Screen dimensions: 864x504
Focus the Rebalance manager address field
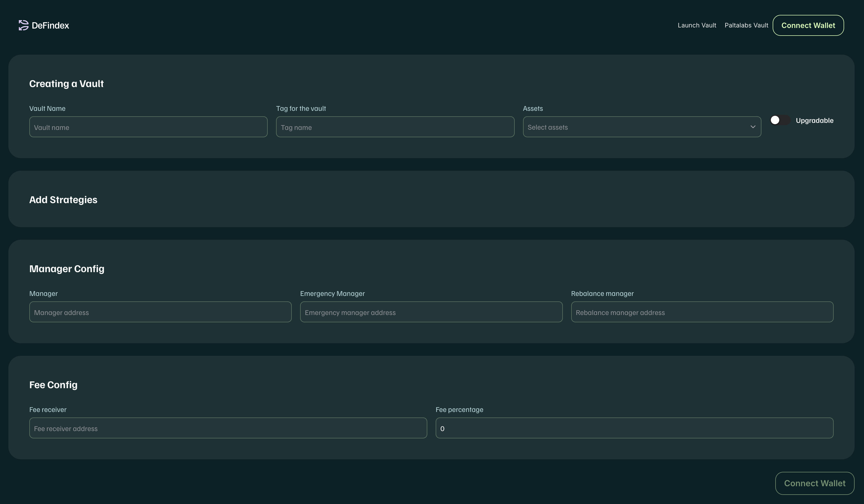coord(702,312)
